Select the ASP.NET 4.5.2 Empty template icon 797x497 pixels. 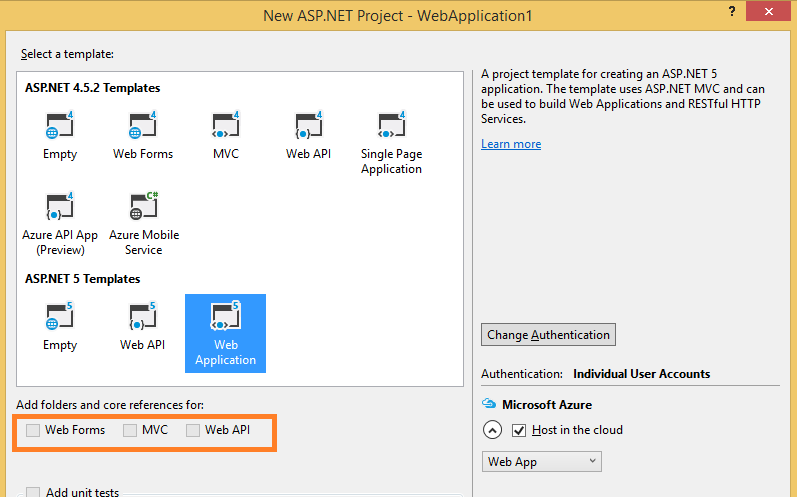tap(59, 126)
